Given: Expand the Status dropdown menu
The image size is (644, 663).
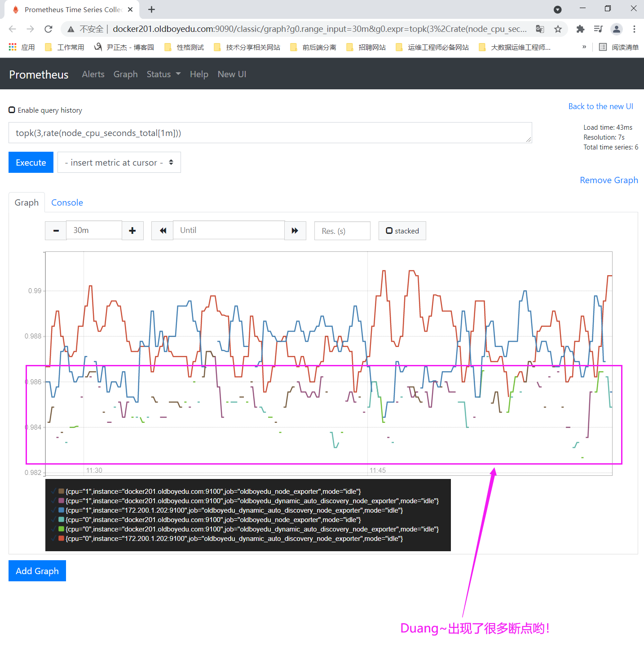Looking at the screenshot, I should (x=163, y=75).
